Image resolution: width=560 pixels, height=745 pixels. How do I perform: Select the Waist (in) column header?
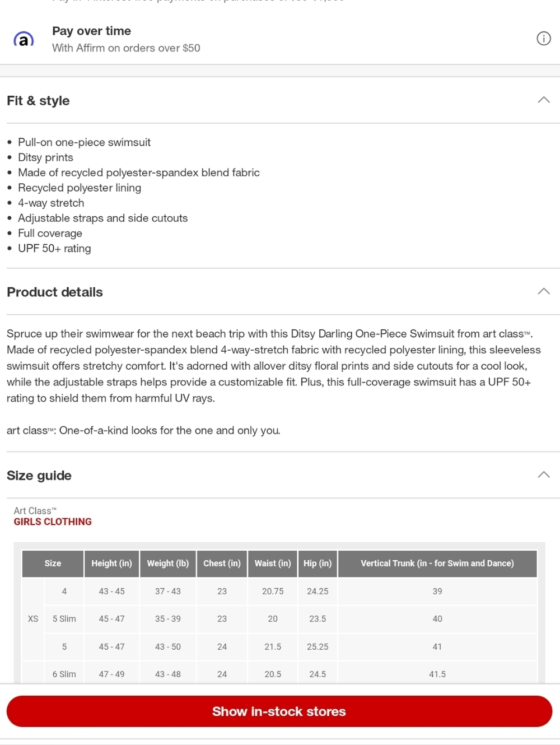273,564
